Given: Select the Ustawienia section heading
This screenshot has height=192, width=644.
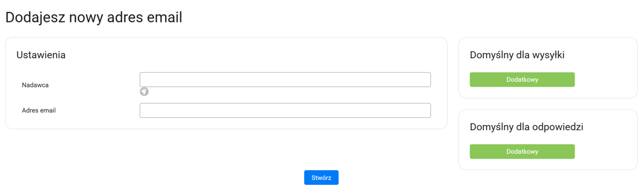Looking at the screenshot, I should pyautogui.click(x=41, y=55).
